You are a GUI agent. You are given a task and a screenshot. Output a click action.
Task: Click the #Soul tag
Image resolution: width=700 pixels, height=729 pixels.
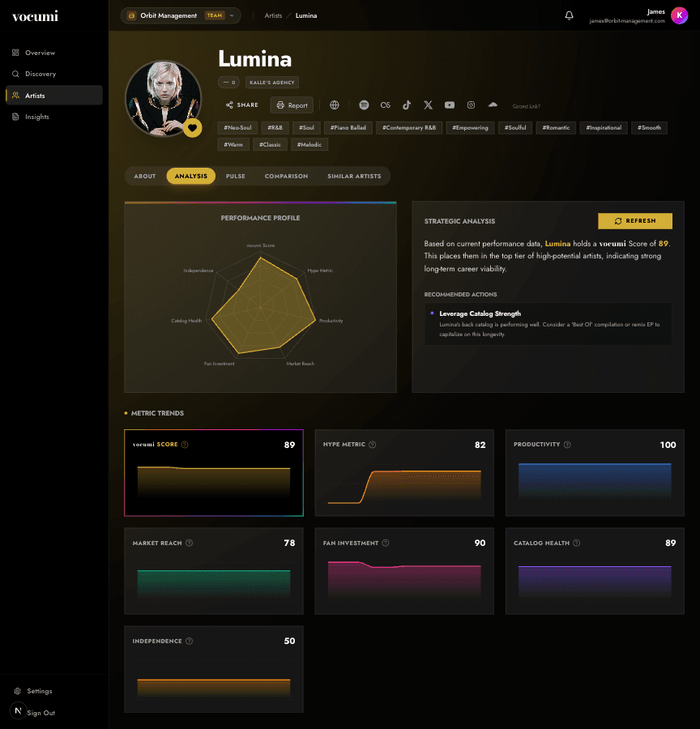(x=306, y=128)
